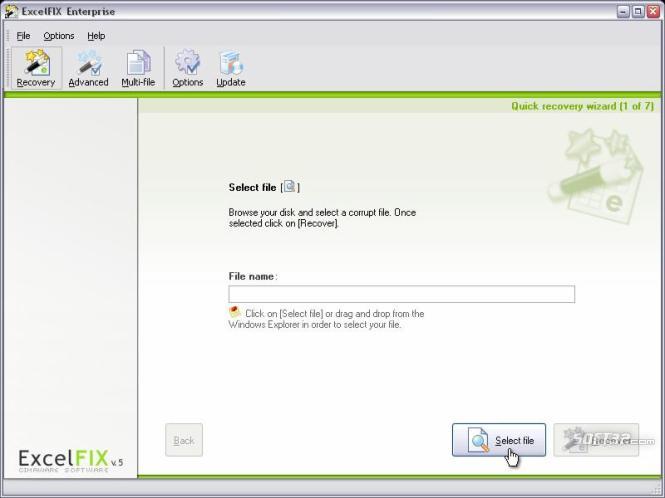Open the Help menu
Viewport: 665px width, 498px height.
coord(96,36)
